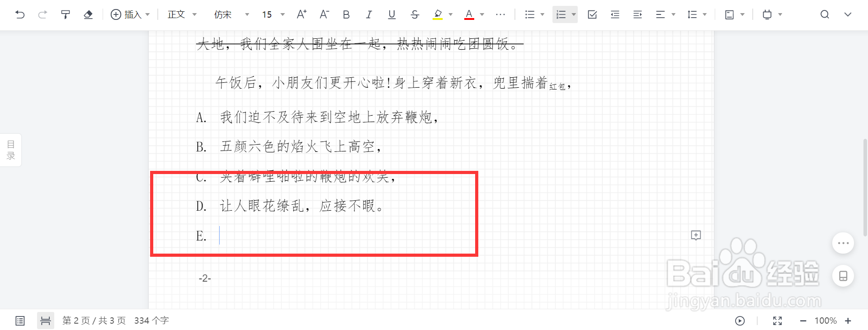Apply red font color
Screen dimensions: 868x330
[469, 14]
